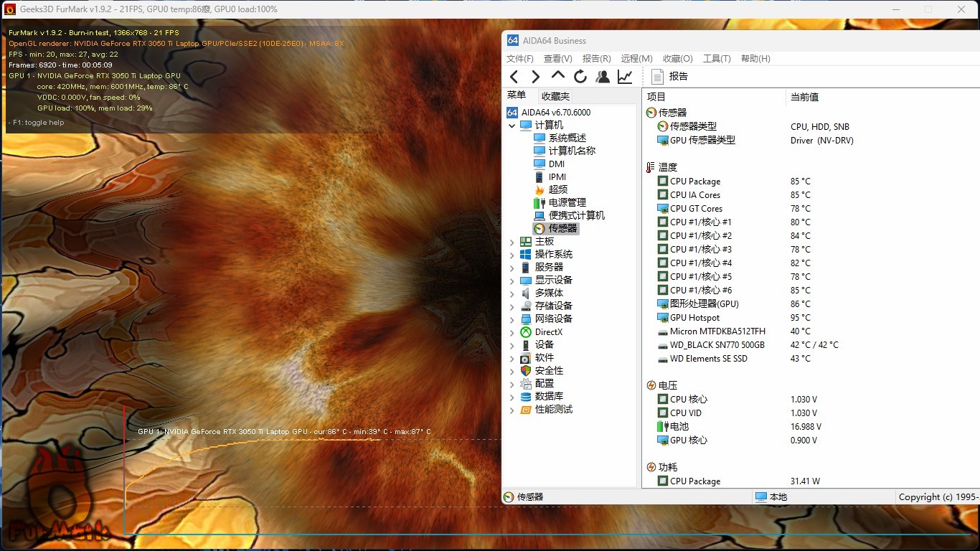
Task: Switch to the 收藏夹 tab
Action: click(555, 96)
